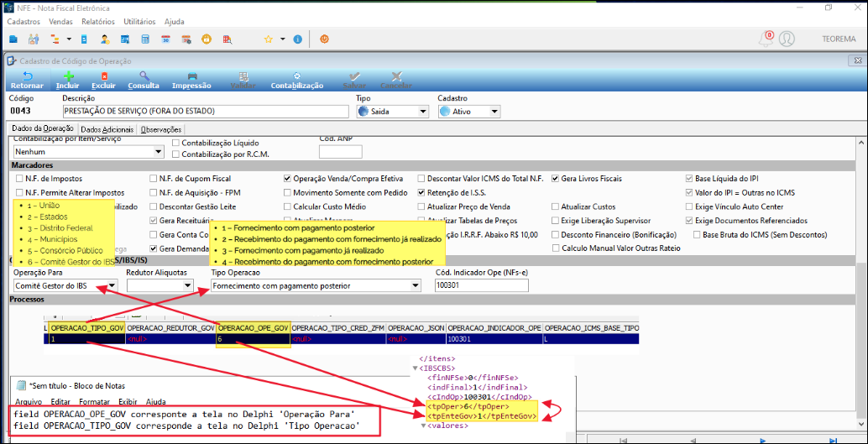Open the people/clients toolbar icon
The width and height of the screenshot is (868, 444).
click(x=34, y=39)
